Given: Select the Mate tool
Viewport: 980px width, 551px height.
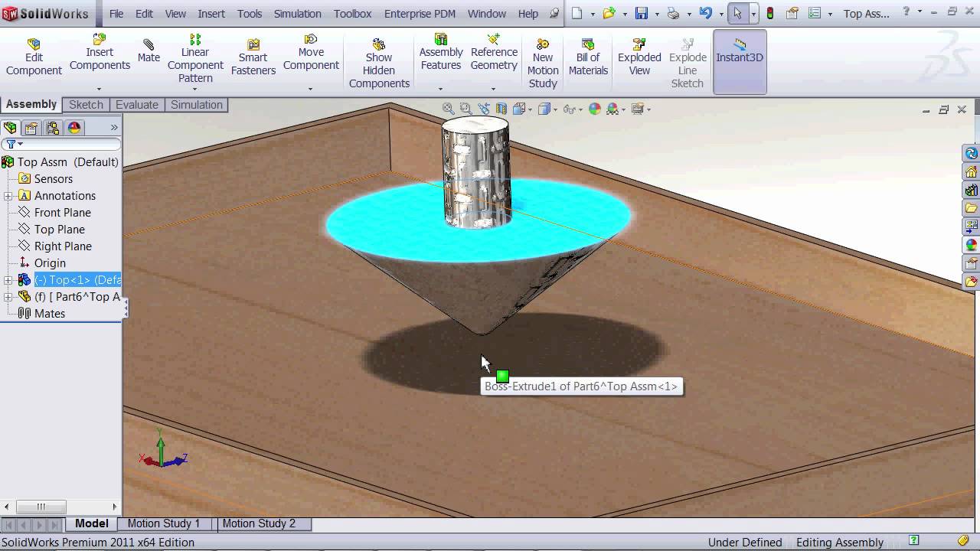Looking at the screenshot, I should point(149,51).
